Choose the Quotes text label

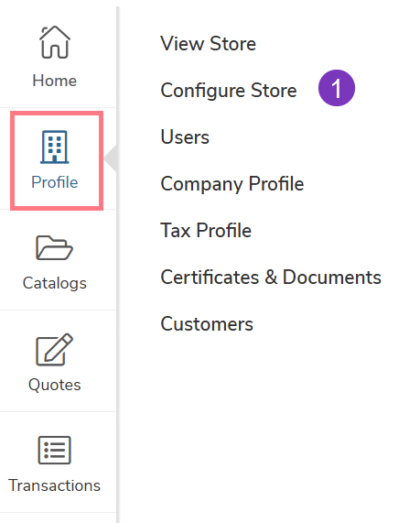pos(55,385)
